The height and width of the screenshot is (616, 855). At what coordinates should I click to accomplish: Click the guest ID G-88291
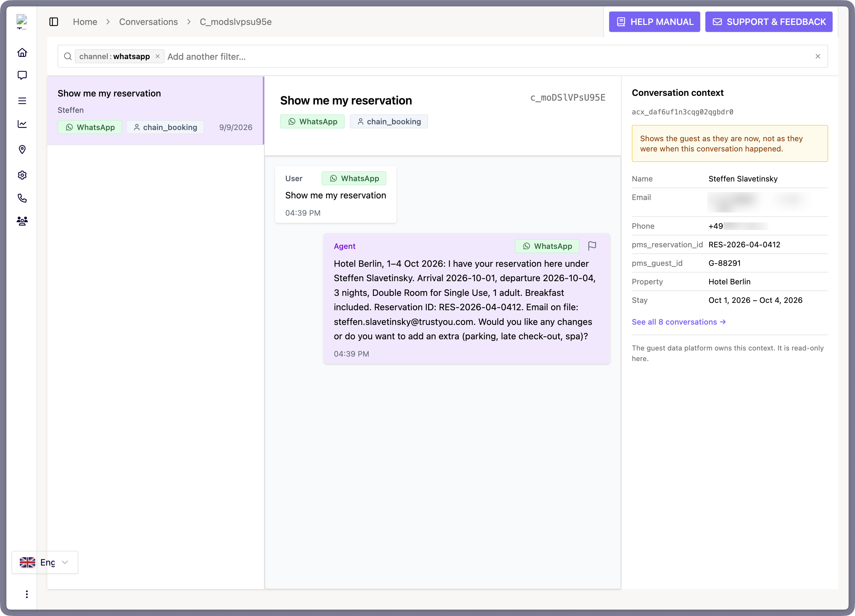coord(725,263)
